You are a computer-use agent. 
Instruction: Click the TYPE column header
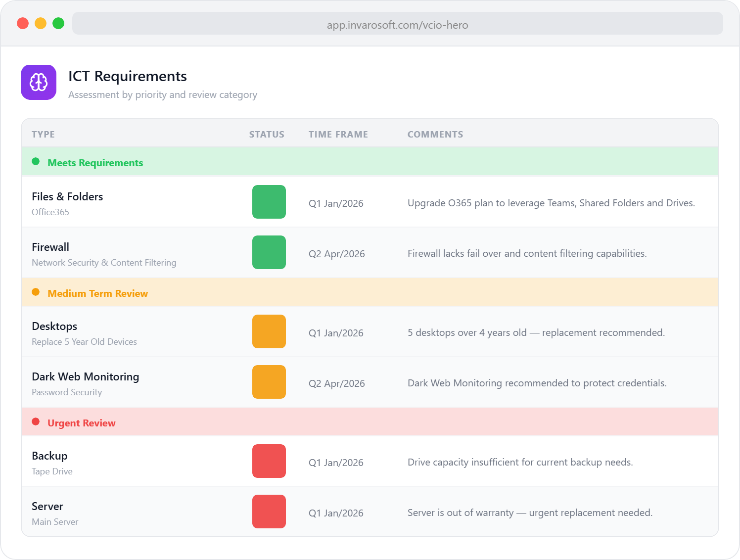coord(43,135)
